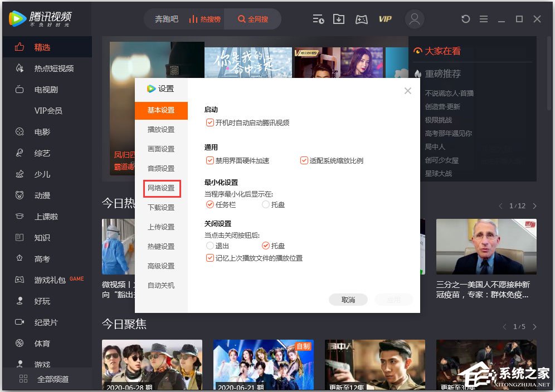Open 纪录片 from the sidebar
Image resolution: width=555 pixels, height=392 pixels.
tap(46, 322)
